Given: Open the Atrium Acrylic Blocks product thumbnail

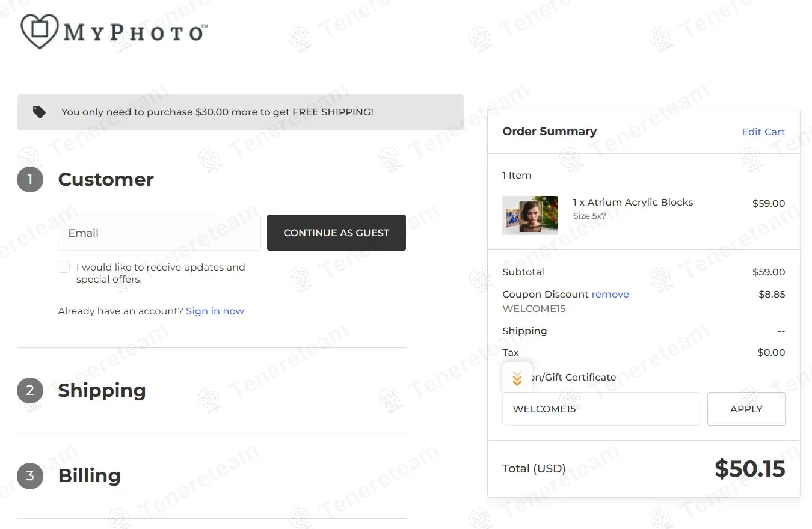Looking at the screenshot, I should pos(530,215).
